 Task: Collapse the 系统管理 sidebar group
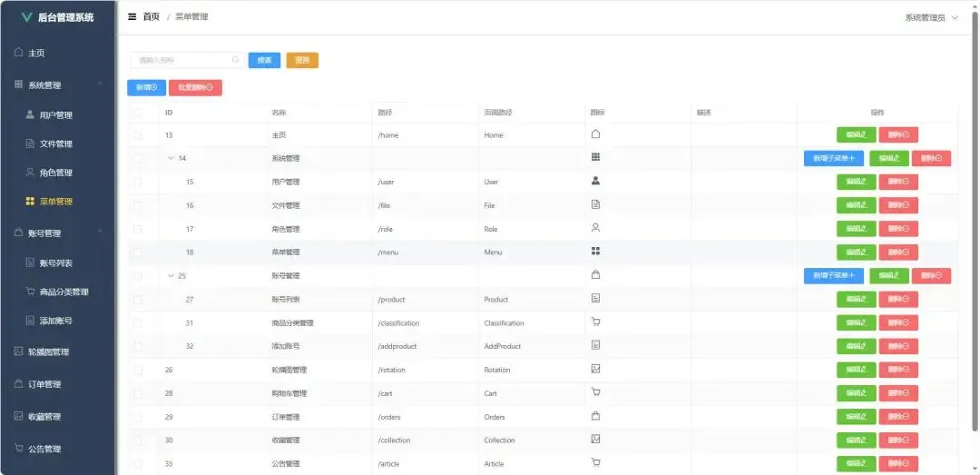[57, 84]
